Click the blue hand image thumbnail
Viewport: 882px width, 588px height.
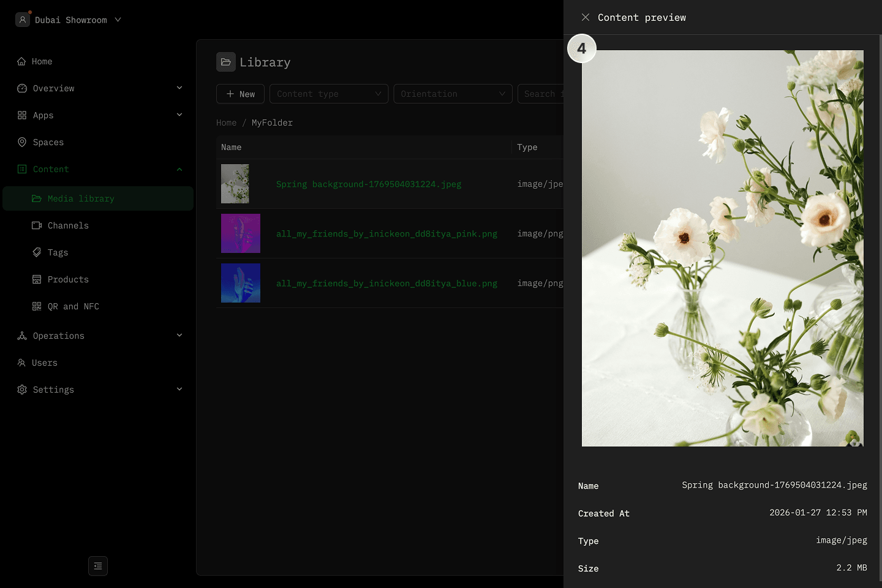coord(241,283)
